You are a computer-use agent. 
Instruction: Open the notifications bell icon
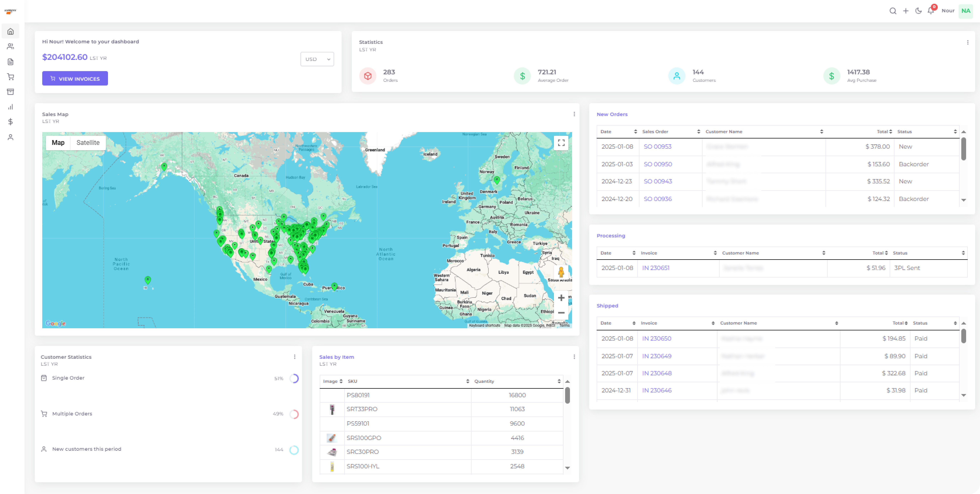click(x=931, y=11)
